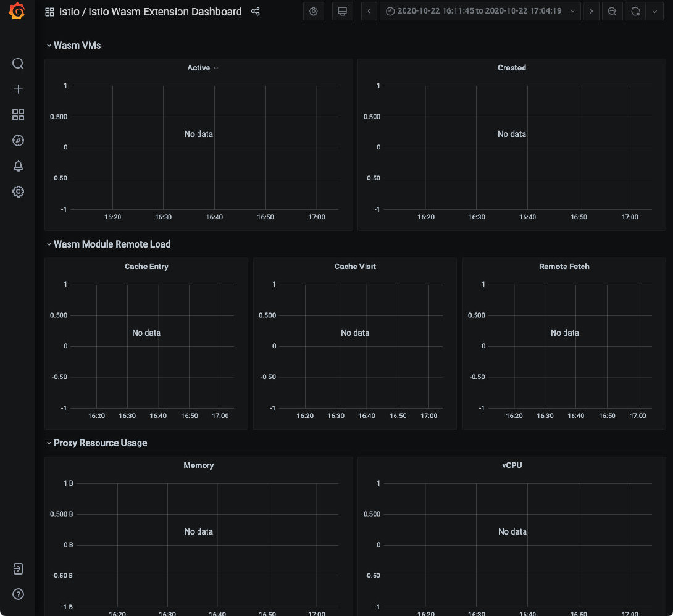Open the Dashboards grid icon in sidebar

(x=18, y=115)
